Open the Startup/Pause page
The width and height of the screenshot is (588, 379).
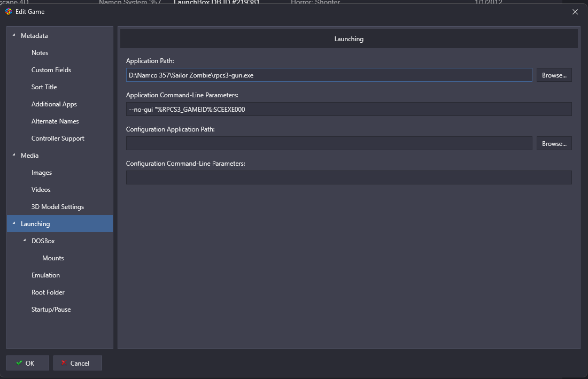(51, 310)
